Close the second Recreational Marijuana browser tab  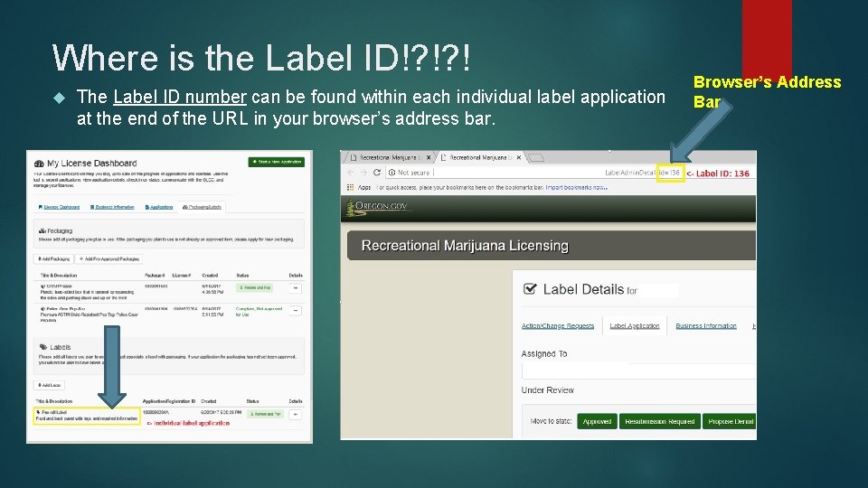point(519,157)
